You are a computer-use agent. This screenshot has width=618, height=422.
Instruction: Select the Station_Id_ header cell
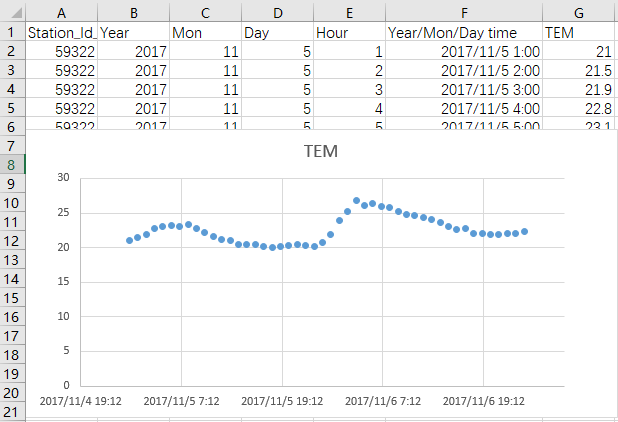(61, 32)
